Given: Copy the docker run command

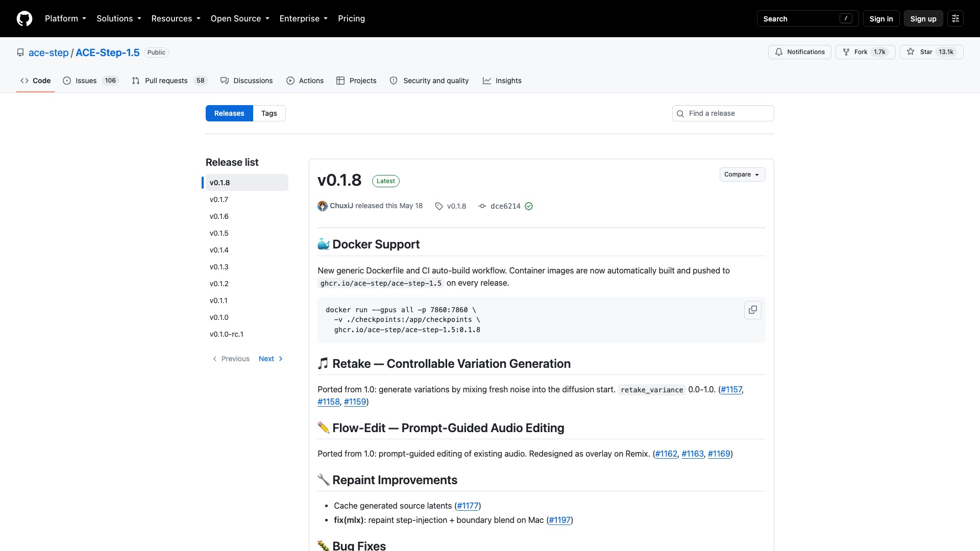Looking at the screenshot, I should (752, 310).
